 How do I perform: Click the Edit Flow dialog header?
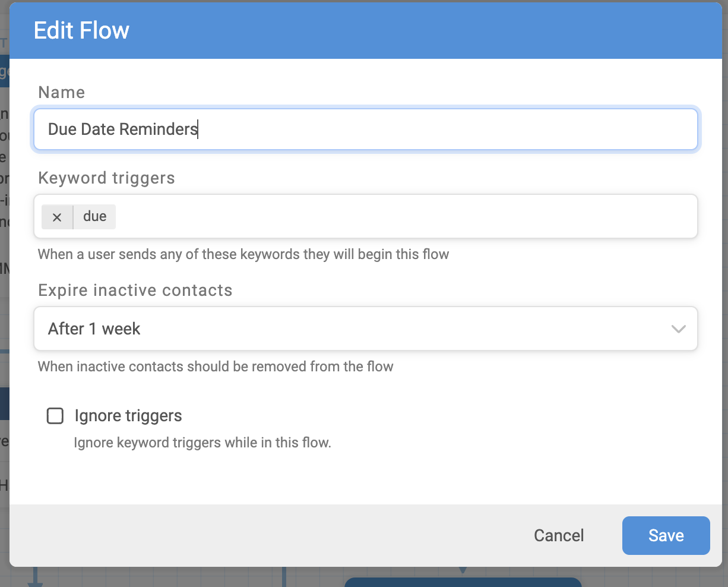(x=81, y=30)
